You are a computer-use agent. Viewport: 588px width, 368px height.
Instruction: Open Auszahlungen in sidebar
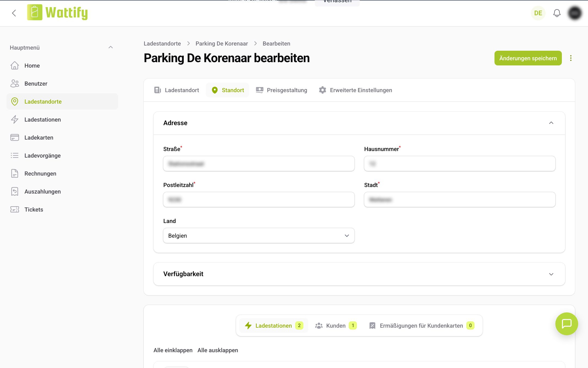62,191
